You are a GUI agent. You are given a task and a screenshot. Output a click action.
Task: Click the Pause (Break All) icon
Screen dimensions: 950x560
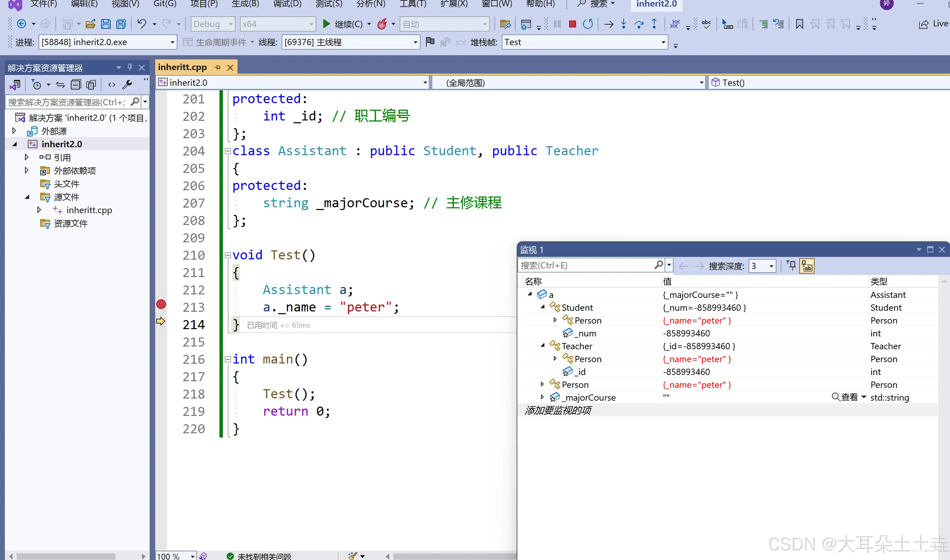tap(557, 24)
